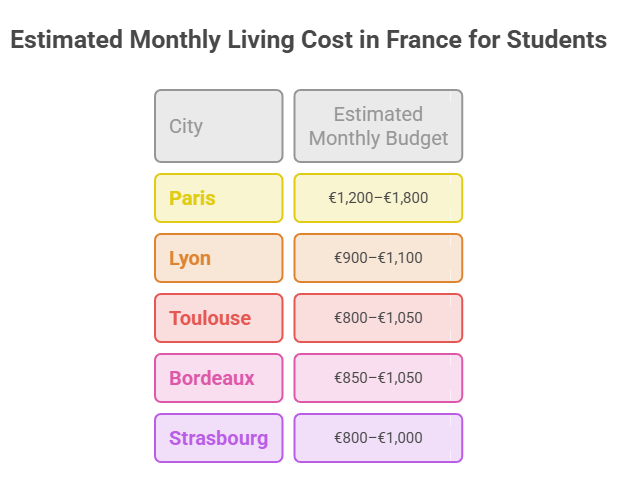Viewport: 621px width, 479px height.
Task: Click the word Students in the title
Action: (x=556, y=40)
